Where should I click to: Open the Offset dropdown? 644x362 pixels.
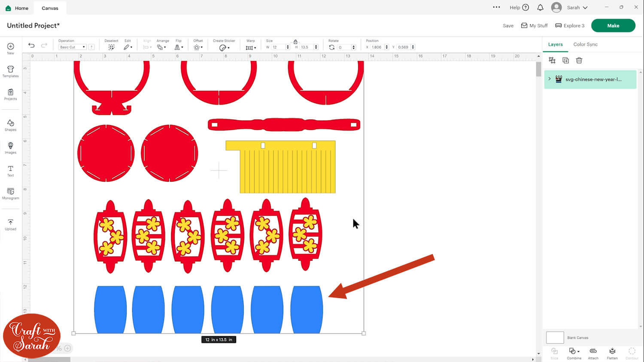198,47
